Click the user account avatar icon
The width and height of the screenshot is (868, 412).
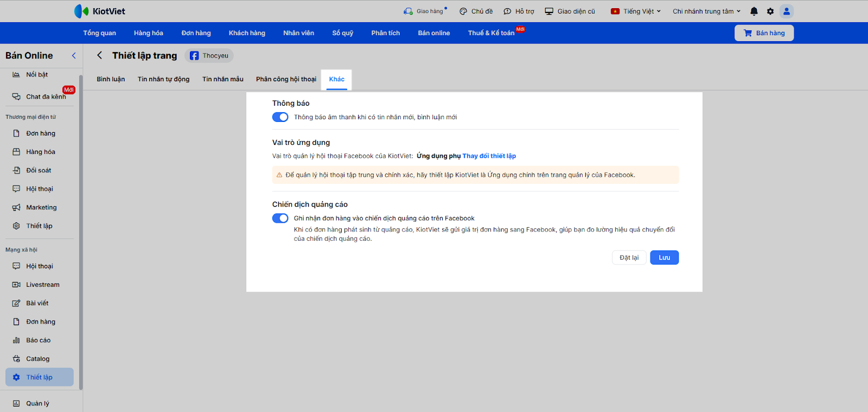786,11
